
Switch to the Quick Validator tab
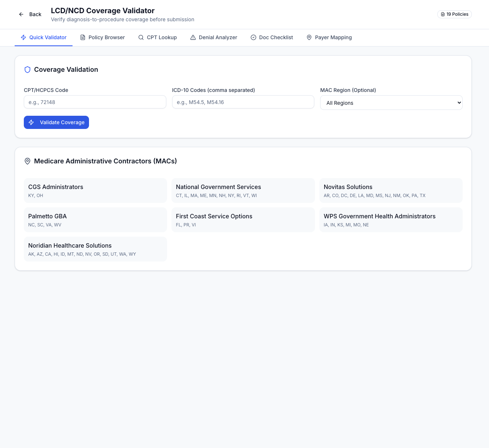point(44,37)
